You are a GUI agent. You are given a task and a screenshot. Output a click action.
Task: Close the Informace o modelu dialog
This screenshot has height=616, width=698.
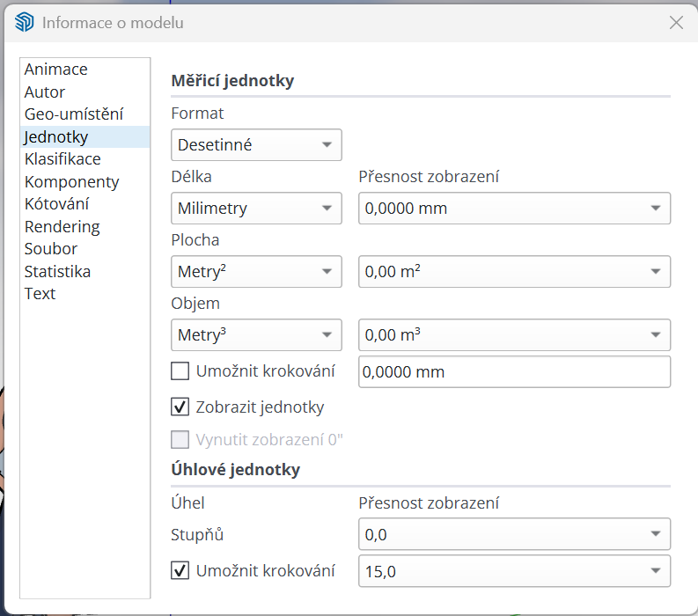[x=676, y=23]
